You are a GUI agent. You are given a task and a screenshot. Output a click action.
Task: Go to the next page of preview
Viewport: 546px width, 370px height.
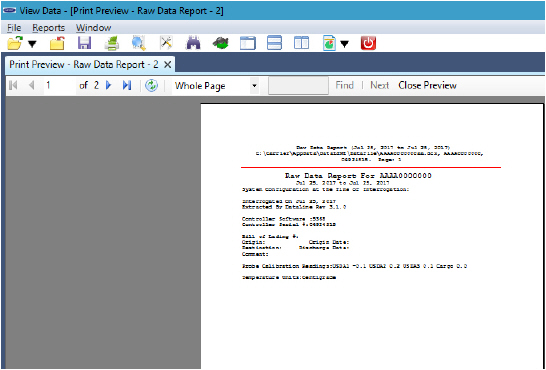click(109, 85)
